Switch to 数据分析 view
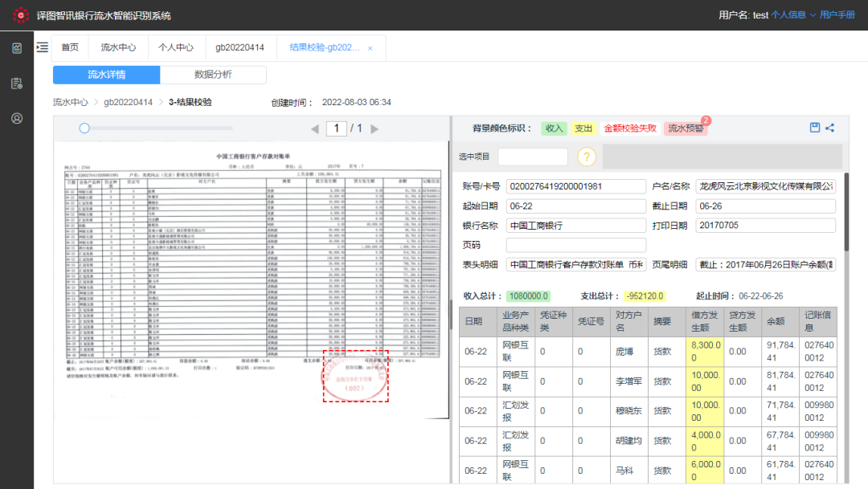This screenshot has width=868, height=489. (x=213, y=75)
